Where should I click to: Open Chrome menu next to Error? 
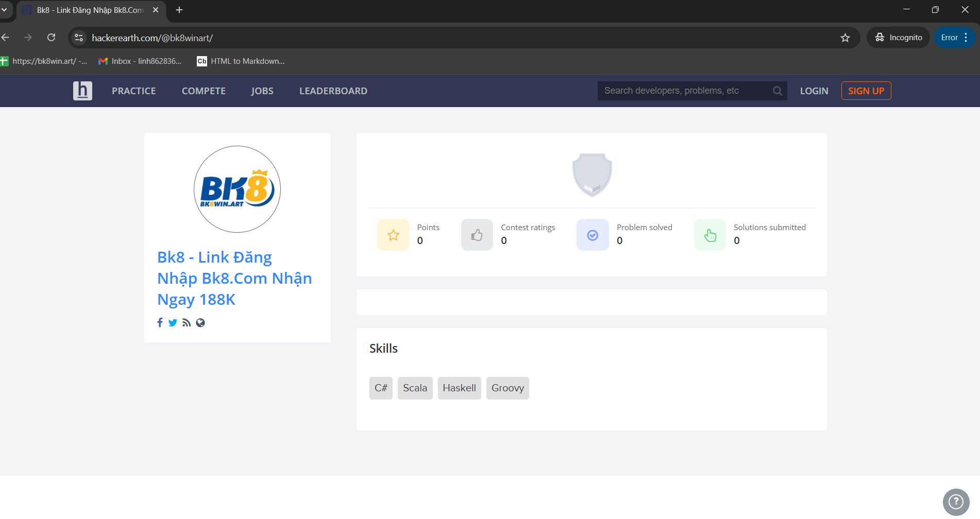tap(966, 38)
